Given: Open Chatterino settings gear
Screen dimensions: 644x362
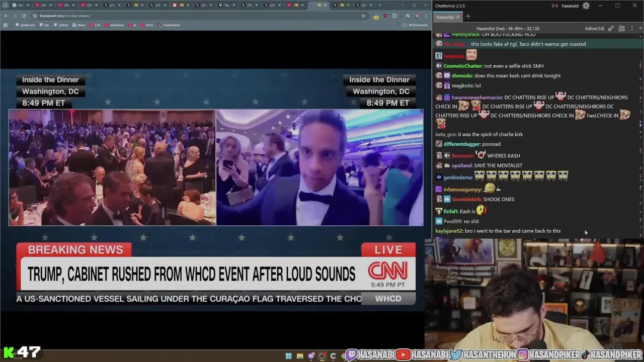Looking at the screenshot, I should (586, 6).
